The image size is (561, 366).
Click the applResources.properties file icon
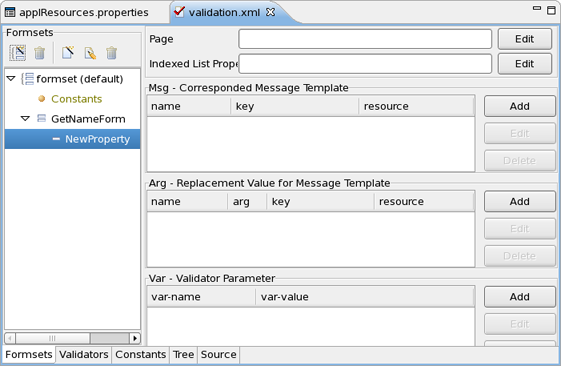click(x=10, y=13)
